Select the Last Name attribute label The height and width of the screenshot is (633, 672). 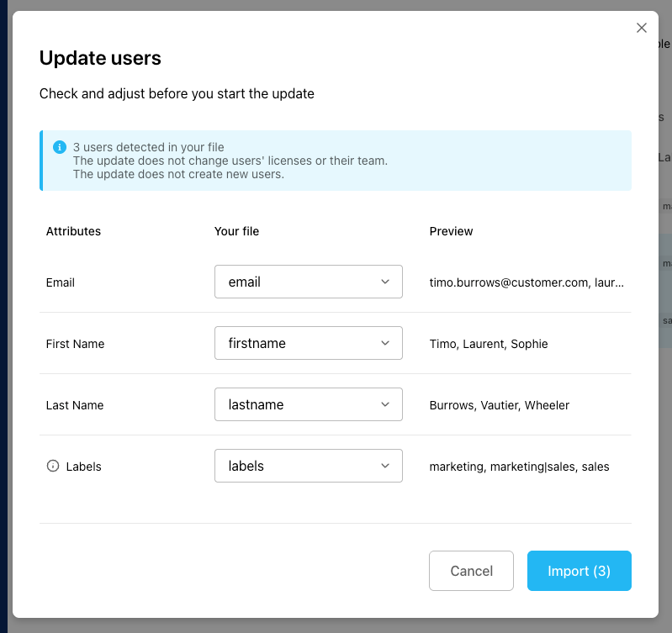pos(75,405)
